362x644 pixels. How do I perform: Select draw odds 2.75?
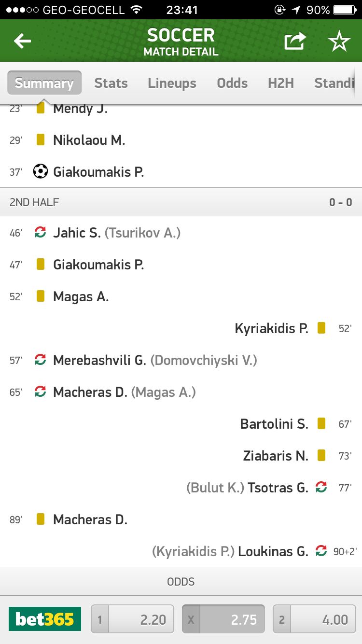(223, 619)
